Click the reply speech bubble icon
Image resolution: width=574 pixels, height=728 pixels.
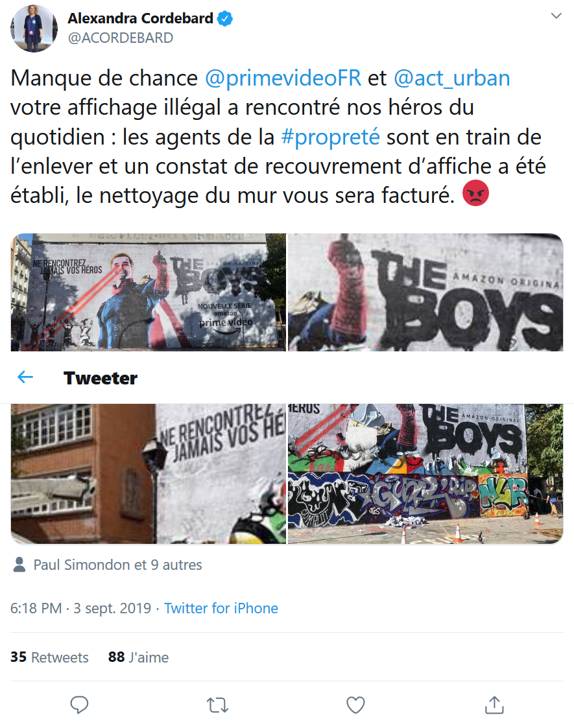point(79,705)
